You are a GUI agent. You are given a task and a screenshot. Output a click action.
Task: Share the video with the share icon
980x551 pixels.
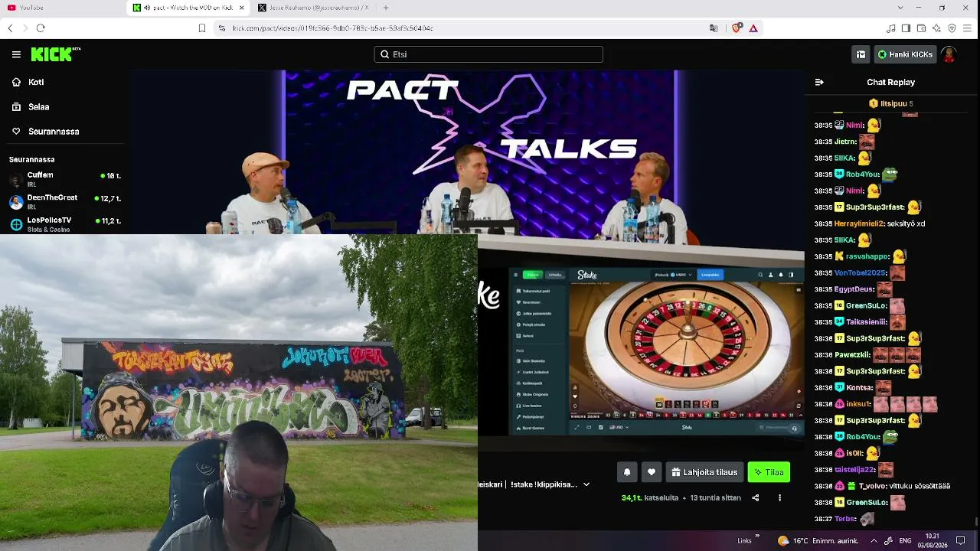pos(756,497)
